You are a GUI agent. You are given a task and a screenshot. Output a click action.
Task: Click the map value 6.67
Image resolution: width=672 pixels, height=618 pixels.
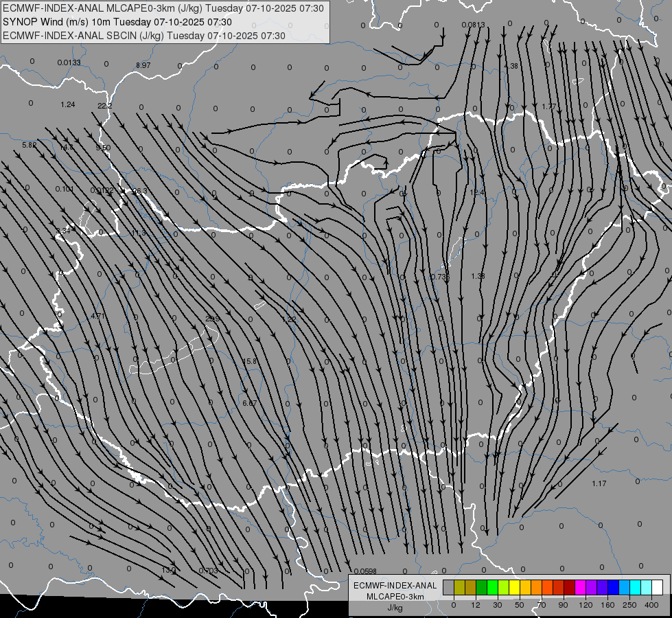point(249,403)
